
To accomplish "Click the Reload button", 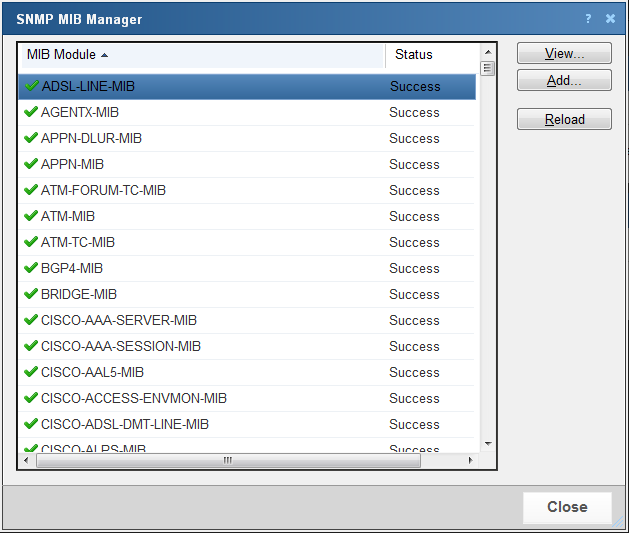I will (564, 120).
